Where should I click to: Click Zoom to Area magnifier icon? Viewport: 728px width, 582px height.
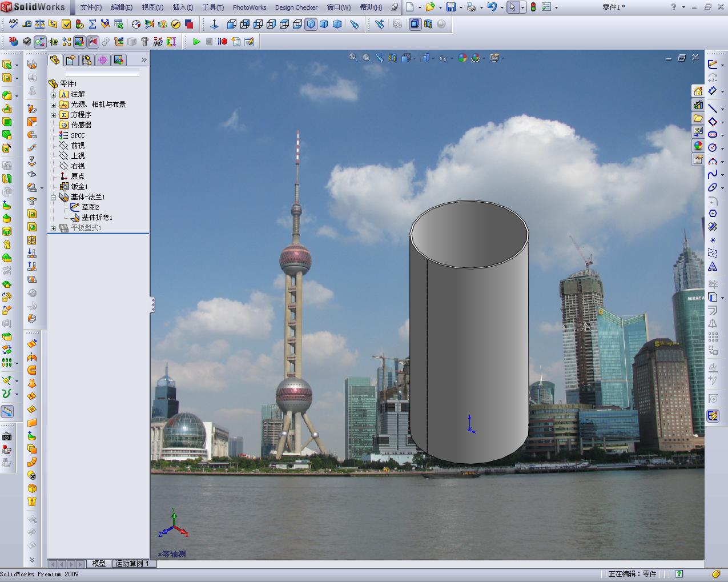pos(367,58)
